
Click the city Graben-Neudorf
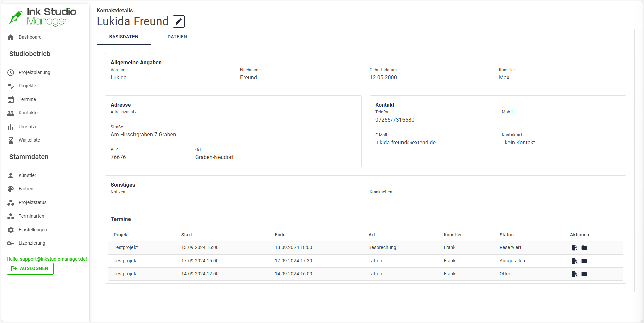(215, 157)
